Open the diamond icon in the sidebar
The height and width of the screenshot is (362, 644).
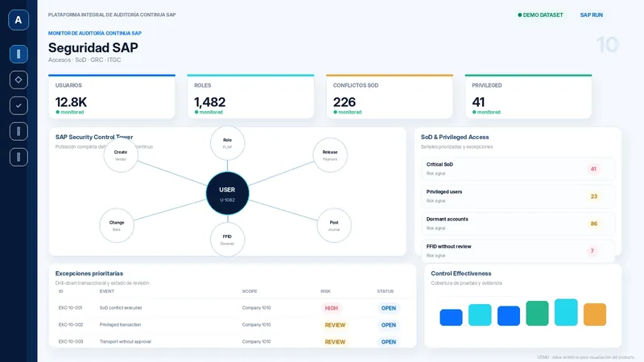pyautogui.click(x=19, y=80)
